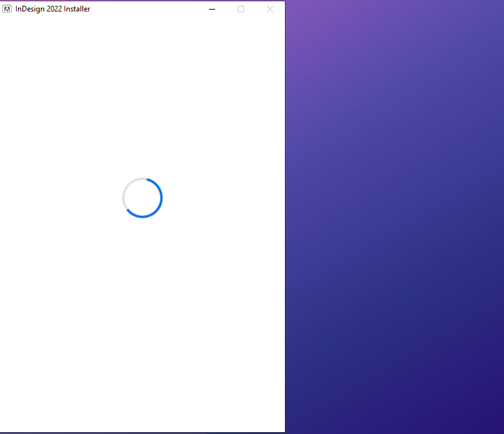Screen dimensions: 504x434
Task: Click the white space right of the spinner
Action: point(224,198)
